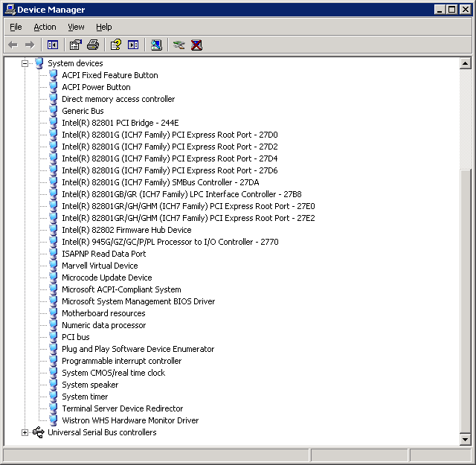Select Terminal Server Device Redirector
This screenshot has width=476, height=465.
pos(122,408)
